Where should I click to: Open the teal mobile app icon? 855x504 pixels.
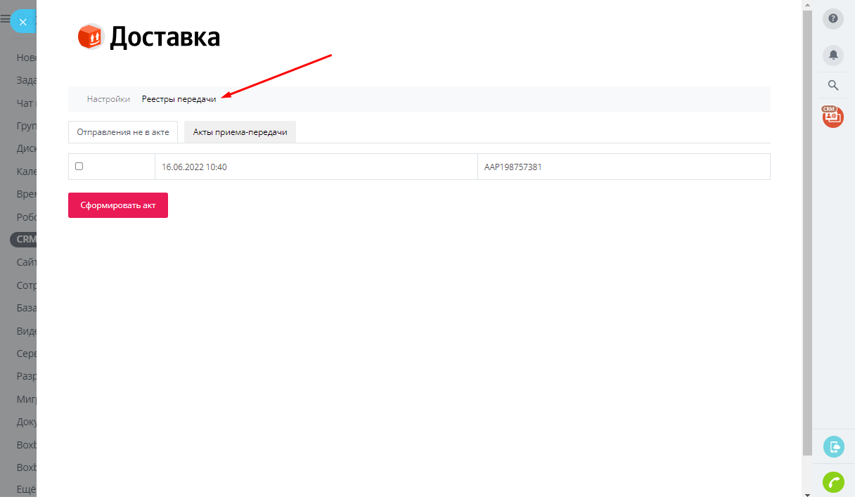(833, 446)
